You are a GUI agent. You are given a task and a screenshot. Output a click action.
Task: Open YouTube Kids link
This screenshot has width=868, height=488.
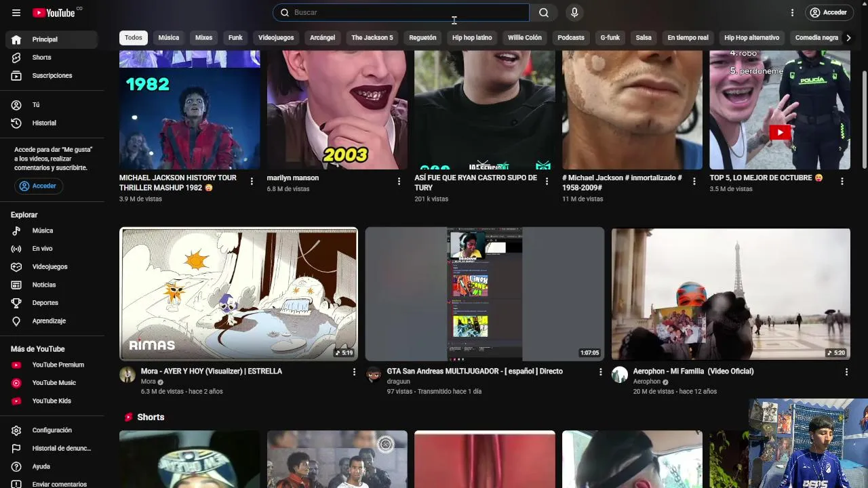coord(52,401)
